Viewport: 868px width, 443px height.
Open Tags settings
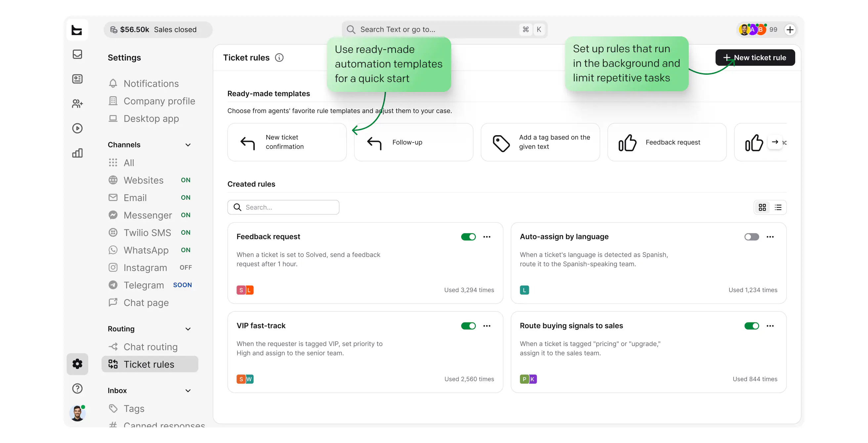tap(150, 409)
